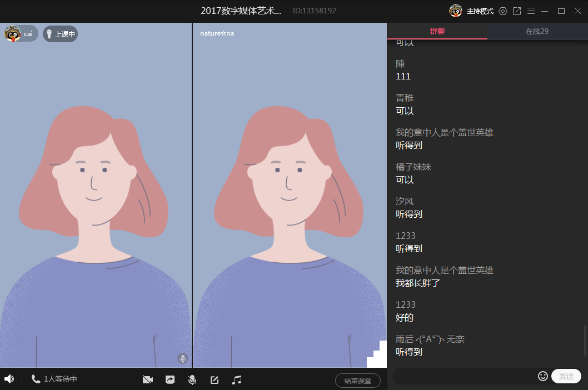Mute the speaker volume icon
This screenshot has height=390, width=588.
pos(9,379)
